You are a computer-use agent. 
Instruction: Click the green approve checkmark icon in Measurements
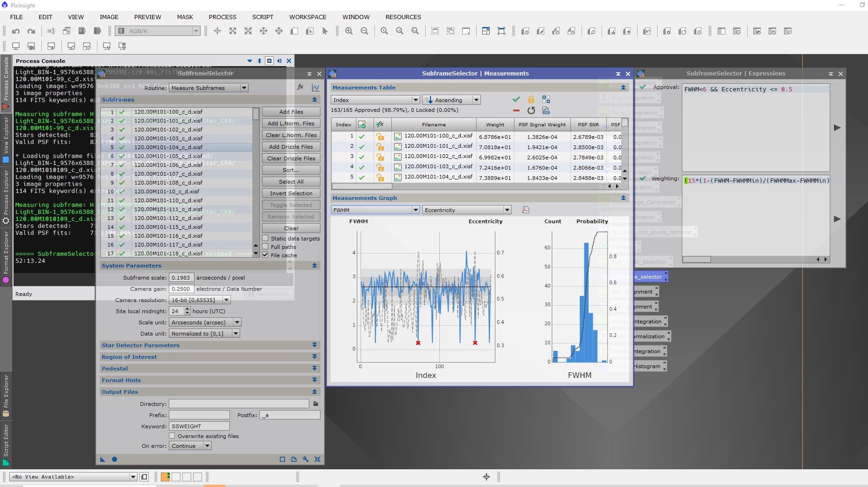click(x=516, y=99)
